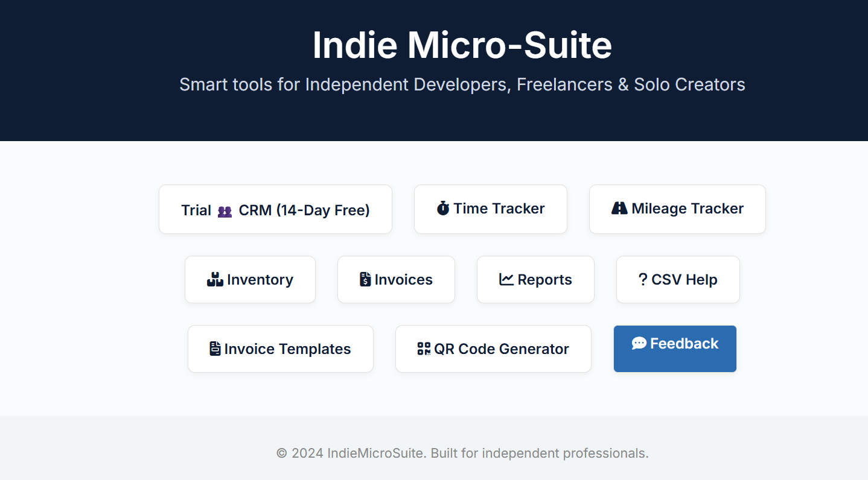Browse the Invoice Templates
Screen dimensions: 868x480
(x=280, y=349)
